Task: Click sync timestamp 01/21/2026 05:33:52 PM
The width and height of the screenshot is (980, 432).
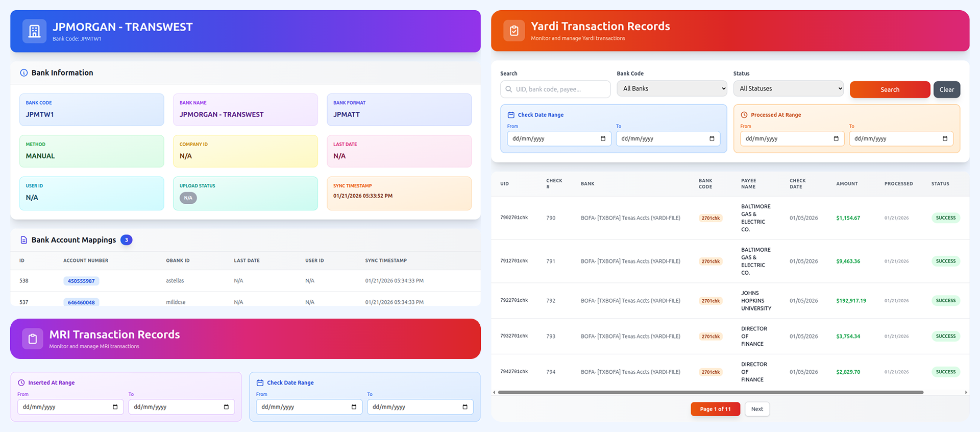Action: [363, 196]
